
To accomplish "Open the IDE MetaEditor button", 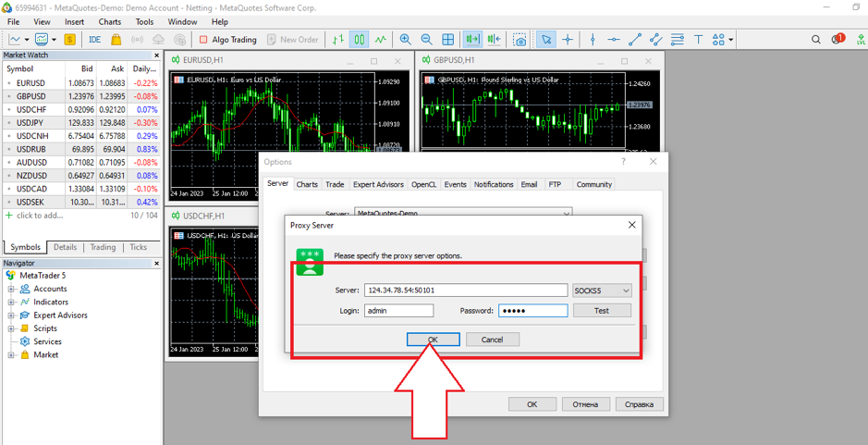I will (x=94, y=40).
